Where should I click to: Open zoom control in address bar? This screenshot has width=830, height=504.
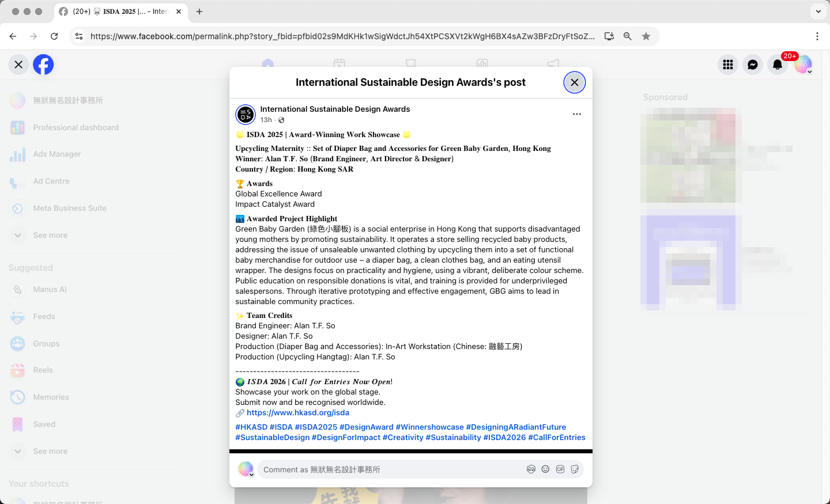click(x=628, y=36)
